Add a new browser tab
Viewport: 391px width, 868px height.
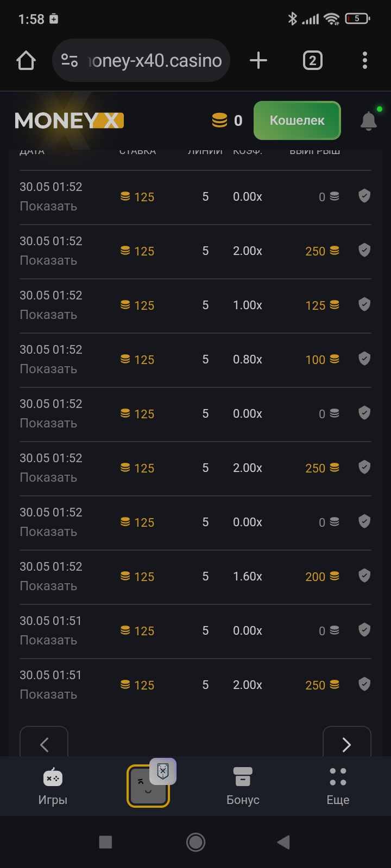[x=258, y=60]
